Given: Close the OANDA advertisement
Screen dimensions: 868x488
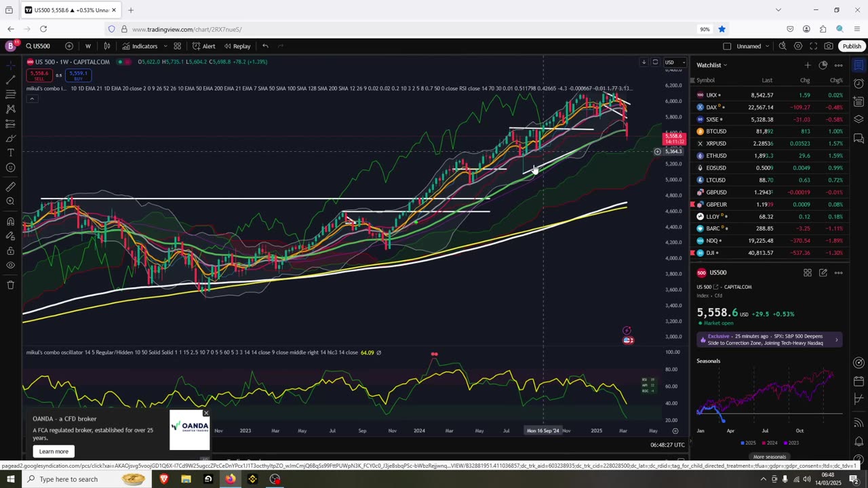Looking at the screenshot, I should pos(206,413).
